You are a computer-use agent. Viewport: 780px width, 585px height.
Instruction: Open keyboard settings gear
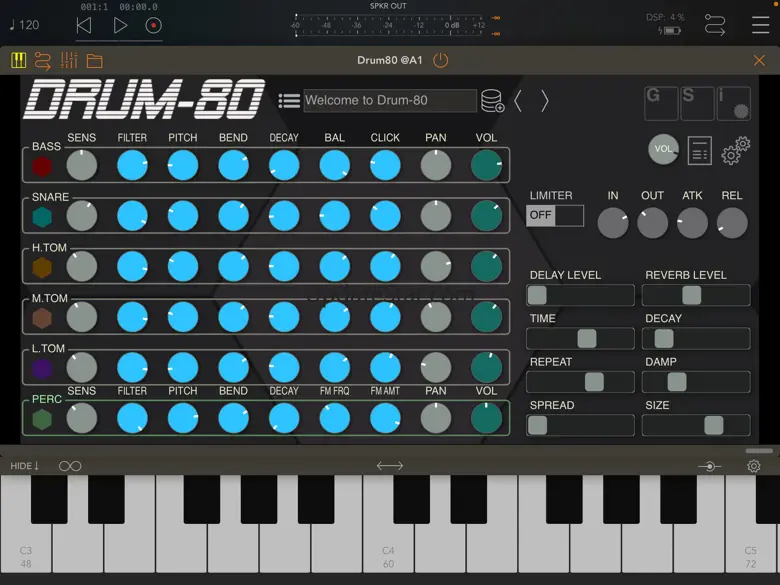(x=754, y=466)
